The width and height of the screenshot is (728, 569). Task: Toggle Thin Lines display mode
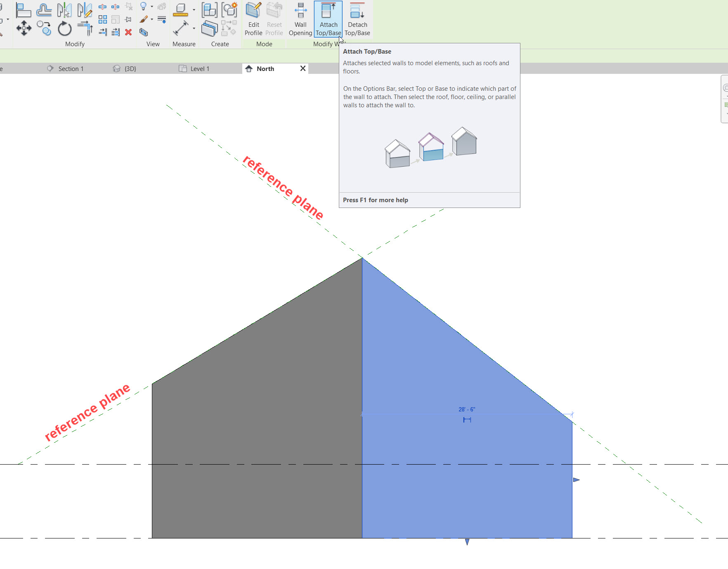(x=162, y=19)
